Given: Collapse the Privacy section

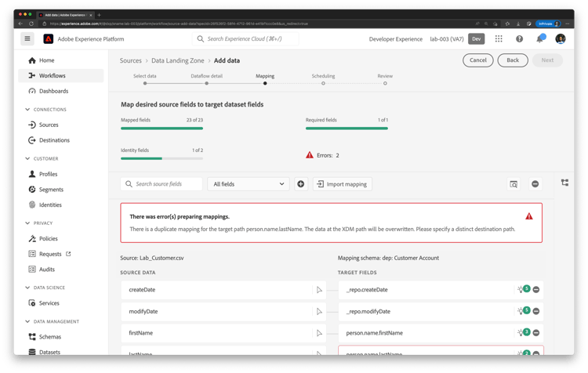Looking at the screenshot, I should click(x=27, y=223).
